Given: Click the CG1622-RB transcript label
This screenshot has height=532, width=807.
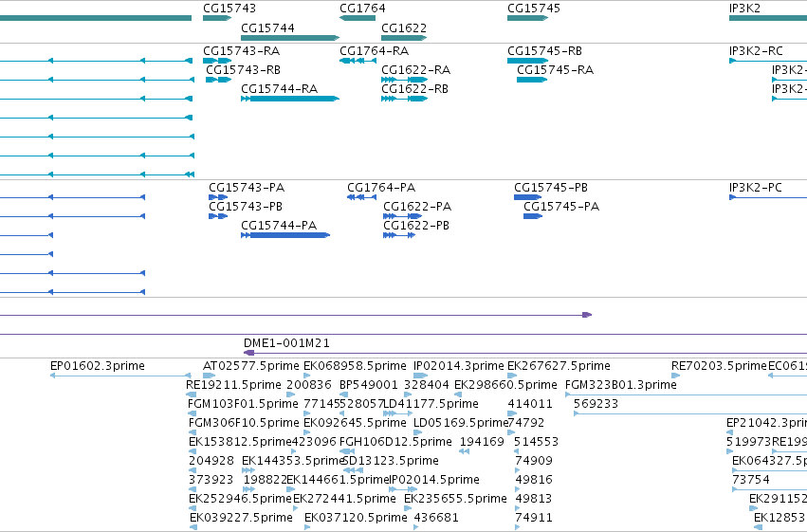Looking at the screenshot, I should point(414,88).
